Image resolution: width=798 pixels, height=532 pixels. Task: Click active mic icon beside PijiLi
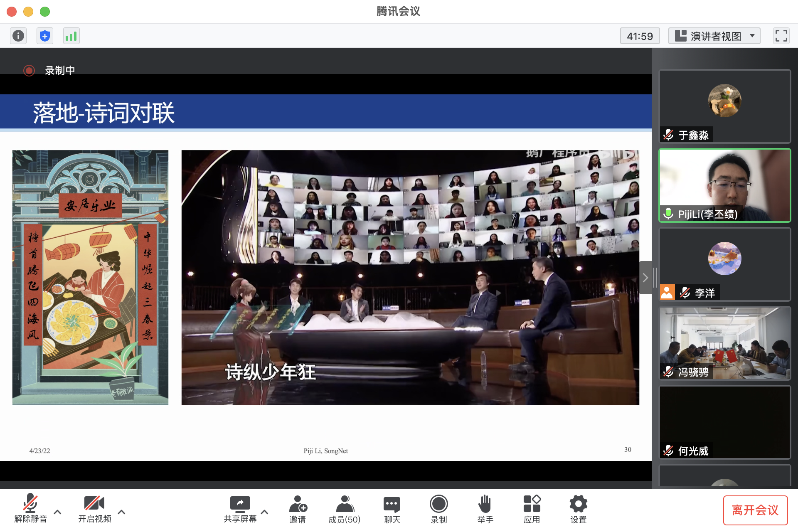tap(668, 214)
